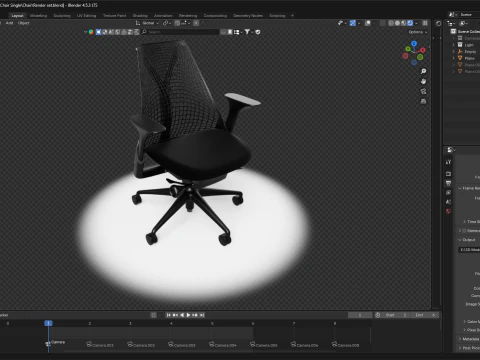
Task: Switch to wireframe viewport shading
Action: click(x=391, y=23)
